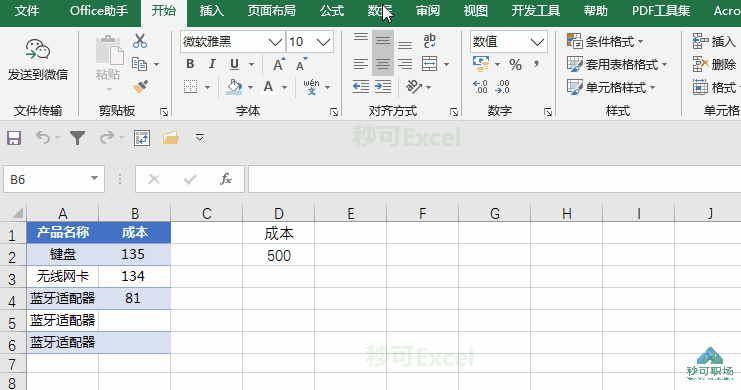Screen dimensions: 741x390
Task: Click the open folder icon in quick toolbar
Action: (x=171, y=138)
